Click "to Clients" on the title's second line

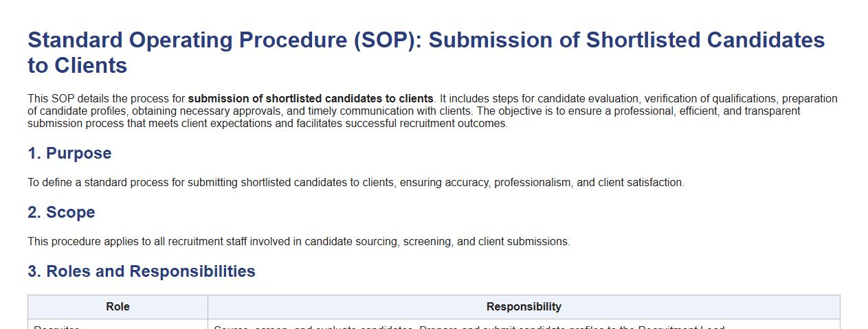77,66
